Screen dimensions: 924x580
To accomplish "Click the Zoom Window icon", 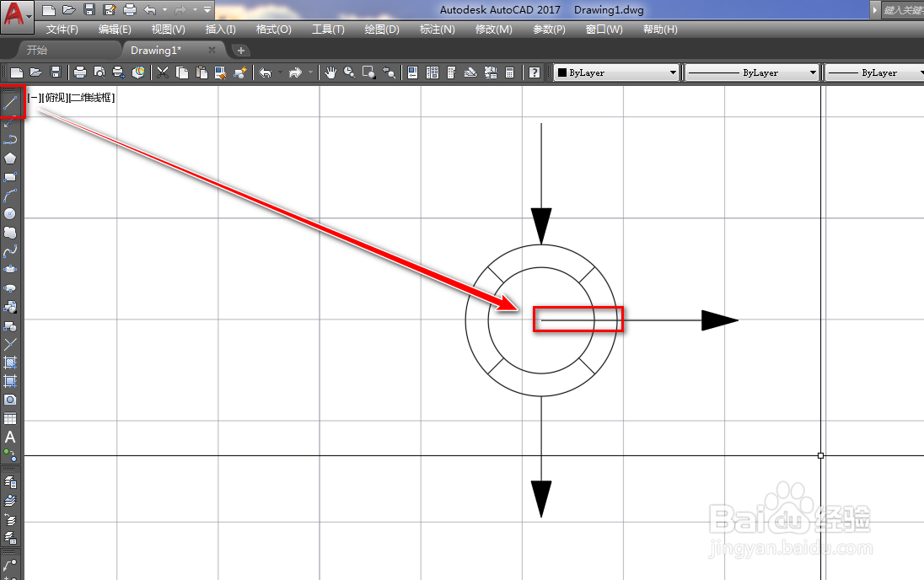I will [x=369, y=72].
